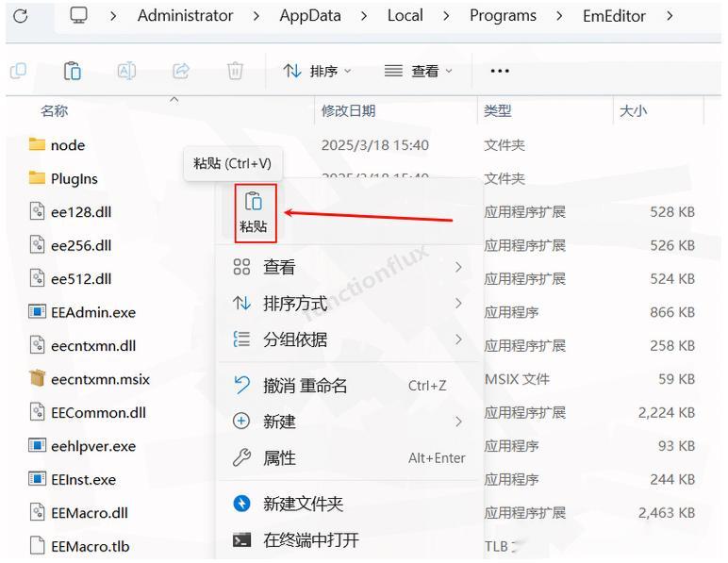Open the 查看 view dropdown in toolbar
The height and width of the screenshot is (563, 728).
(418, 71)
